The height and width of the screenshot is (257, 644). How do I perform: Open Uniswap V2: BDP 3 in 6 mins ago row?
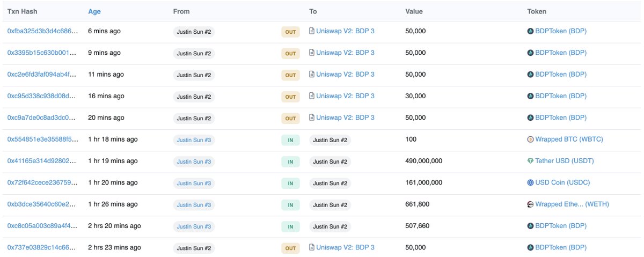(345, 31)
